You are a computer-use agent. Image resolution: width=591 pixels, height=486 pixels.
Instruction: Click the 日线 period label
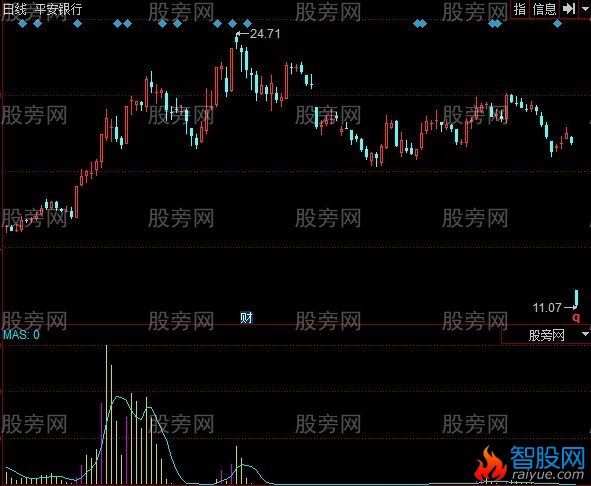(15, 9)
